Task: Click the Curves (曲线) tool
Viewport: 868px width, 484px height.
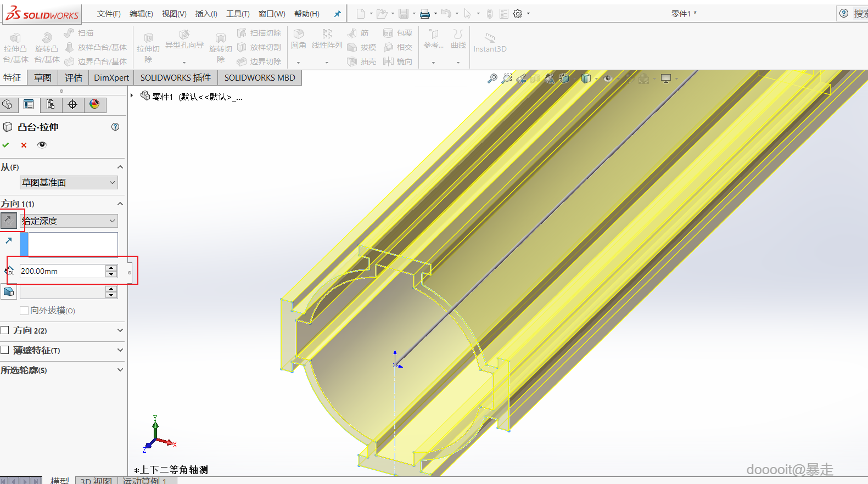Action: pyautogui.click(x=458, y=40)
